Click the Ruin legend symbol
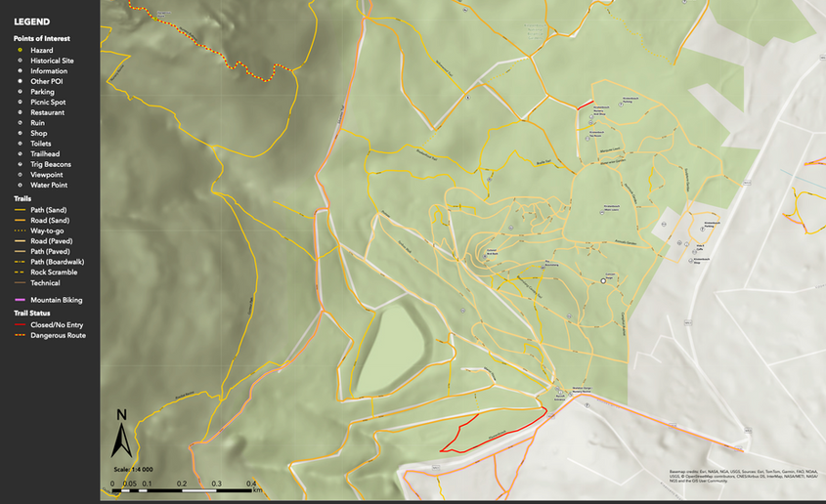The height and width of the screenshot is (504, 826). (x=20, y=122)
